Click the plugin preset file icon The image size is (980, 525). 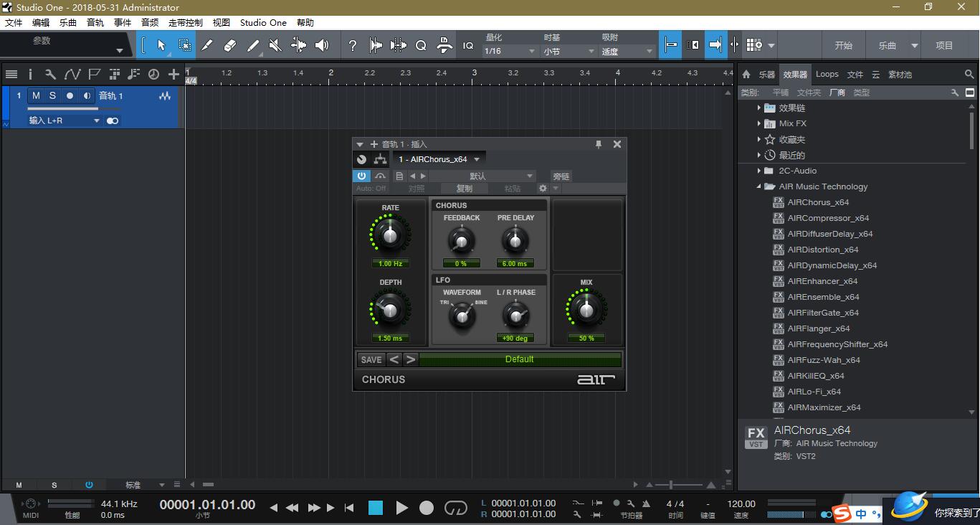click(x=400, y=176)
